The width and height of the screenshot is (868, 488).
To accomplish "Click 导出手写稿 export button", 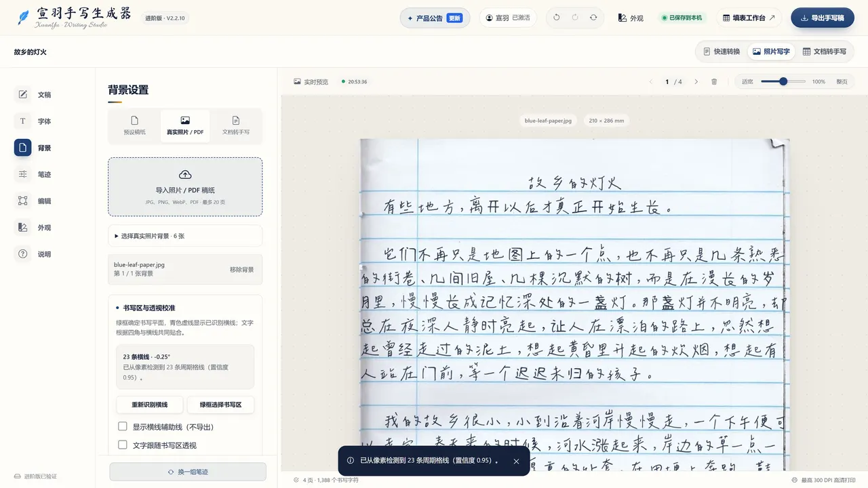I will (823, 18).
